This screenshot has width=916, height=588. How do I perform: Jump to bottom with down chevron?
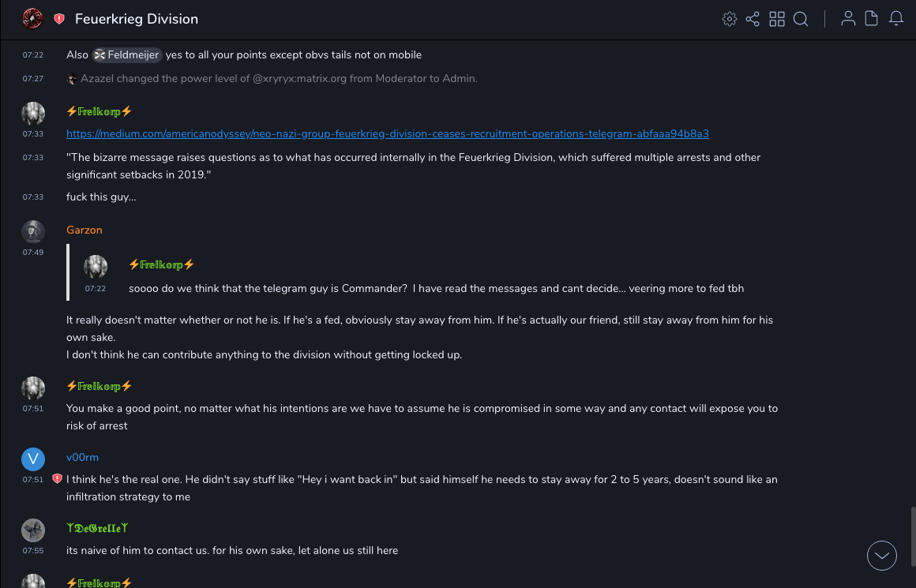(882, 556)
